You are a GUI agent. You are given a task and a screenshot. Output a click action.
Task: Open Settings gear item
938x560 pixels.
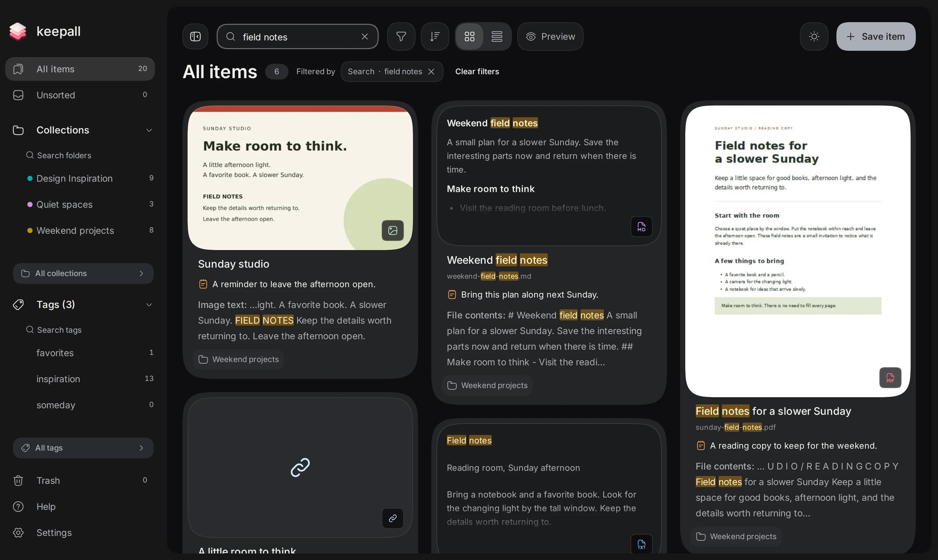tap(80, 532)
